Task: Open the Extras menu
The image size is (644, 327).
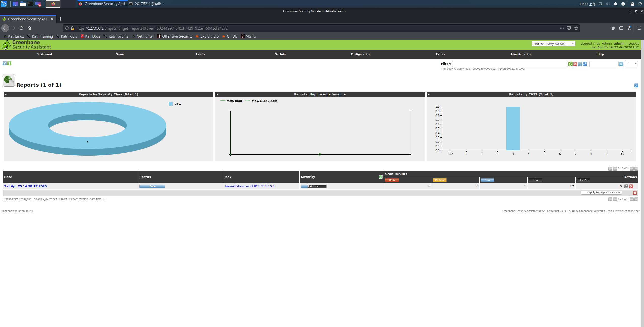Action: (440, 54)
